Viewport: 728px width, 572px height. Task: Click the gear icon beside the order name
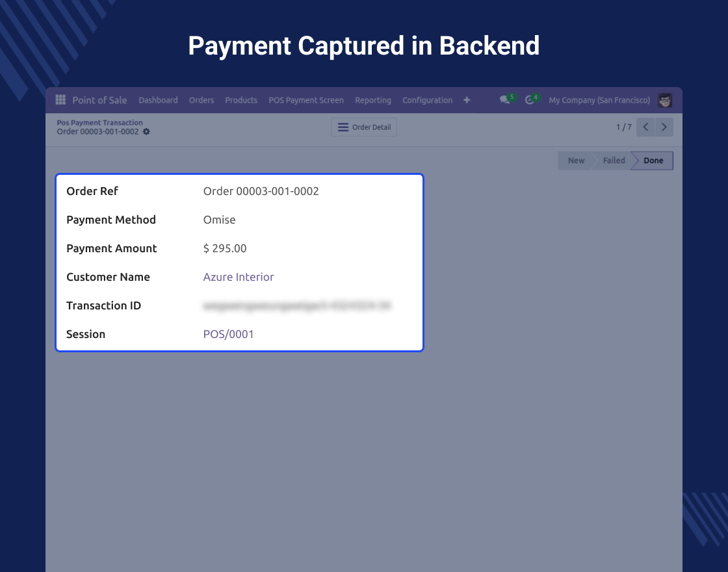pyautogui.click(x=146, y=131)
